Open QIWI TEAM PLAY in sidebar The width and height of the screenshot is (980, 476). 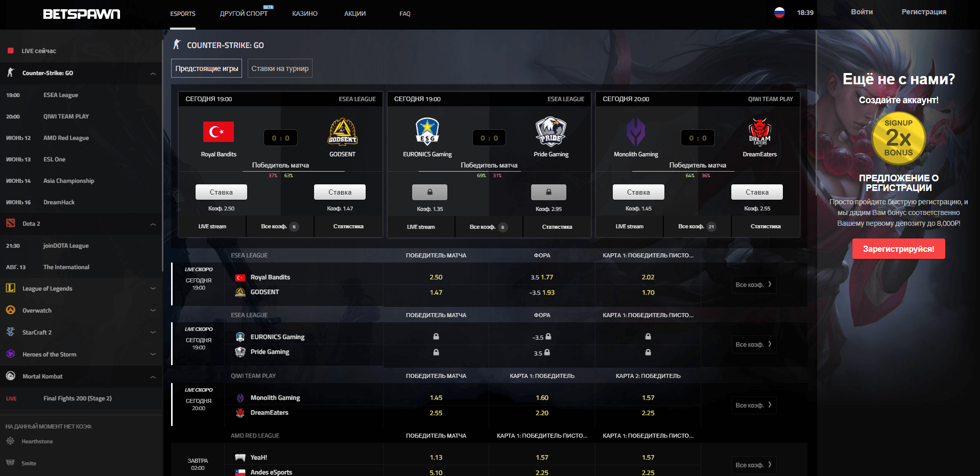click(x=66, y=116)
